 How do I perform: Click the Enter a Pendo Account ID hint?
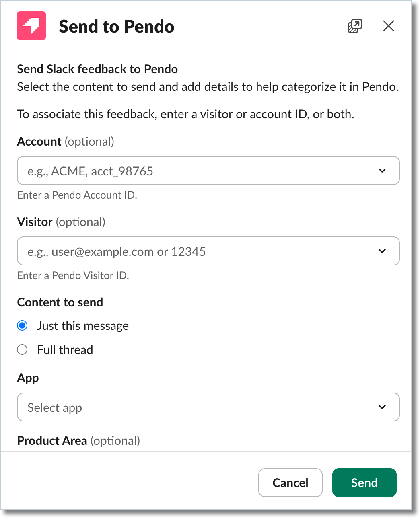pos(77,195)
